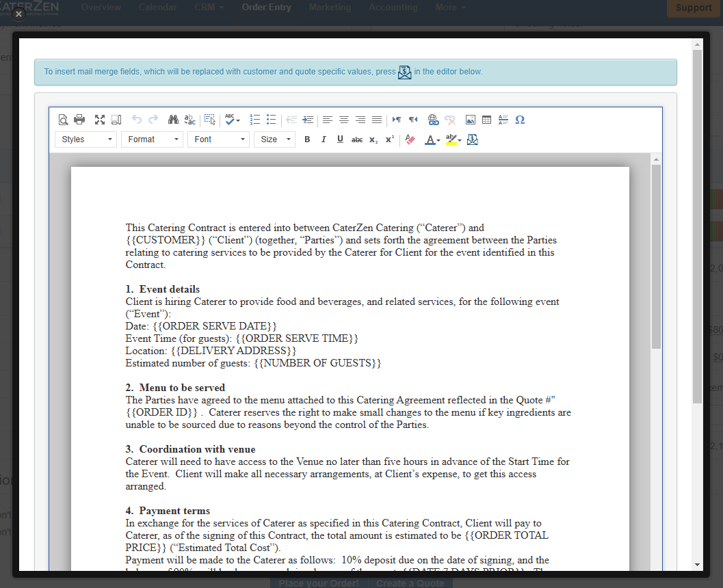
Task: Toggle subscript formatting
Action: tap(373, 139)
